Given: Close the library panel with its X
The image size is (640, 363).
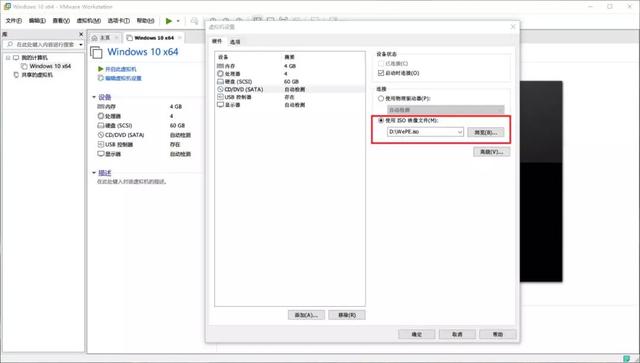Looking at the screenshot, I should coord(81,34).
